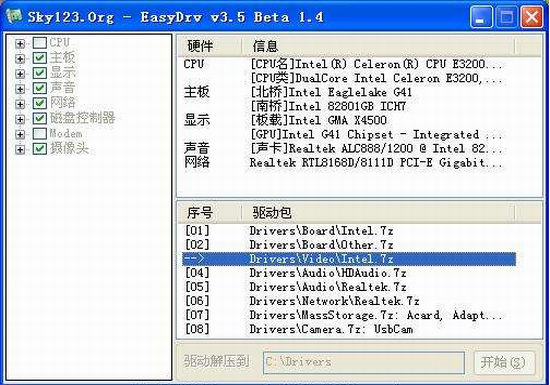Image resolution: width=550 pixels, height=385 pixels.
Task: Click the [南桥] Intel 82801GB ICH7 row
Action: pos(349,106)
